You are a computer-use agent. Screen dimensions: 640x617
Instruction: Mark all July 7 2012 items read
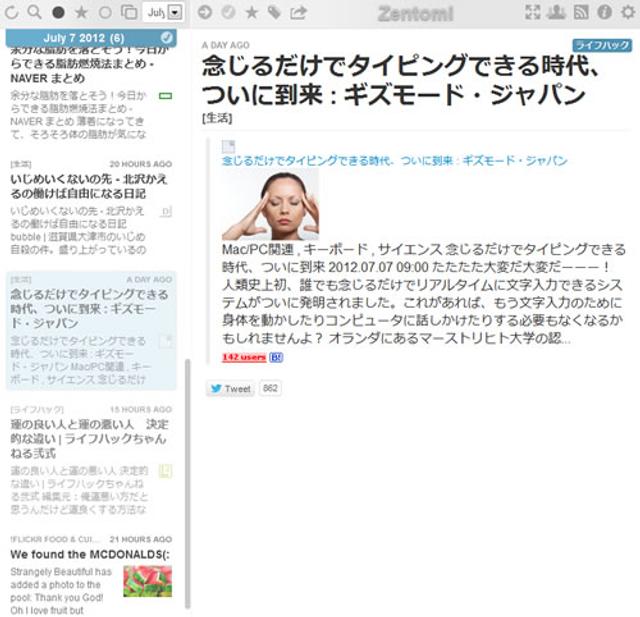[167, 38]
